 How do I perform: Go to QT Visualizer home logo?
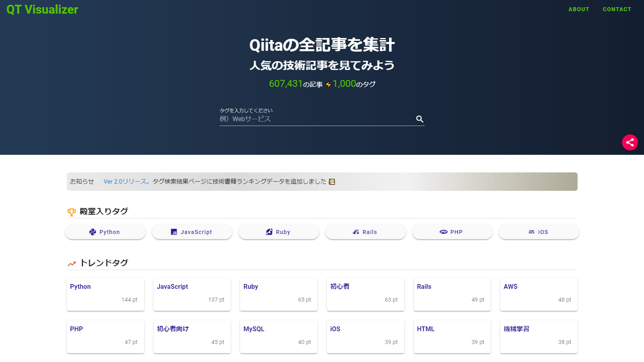[x=42, y=9]
